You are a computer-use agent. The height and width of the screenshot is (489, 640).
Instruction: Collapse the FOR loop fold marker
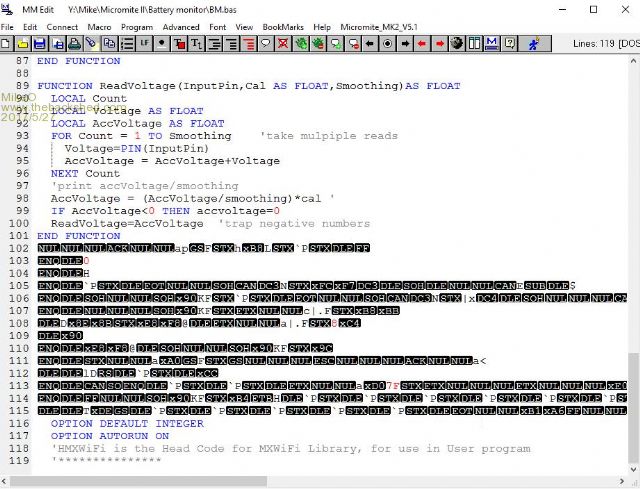pos(40,136)
